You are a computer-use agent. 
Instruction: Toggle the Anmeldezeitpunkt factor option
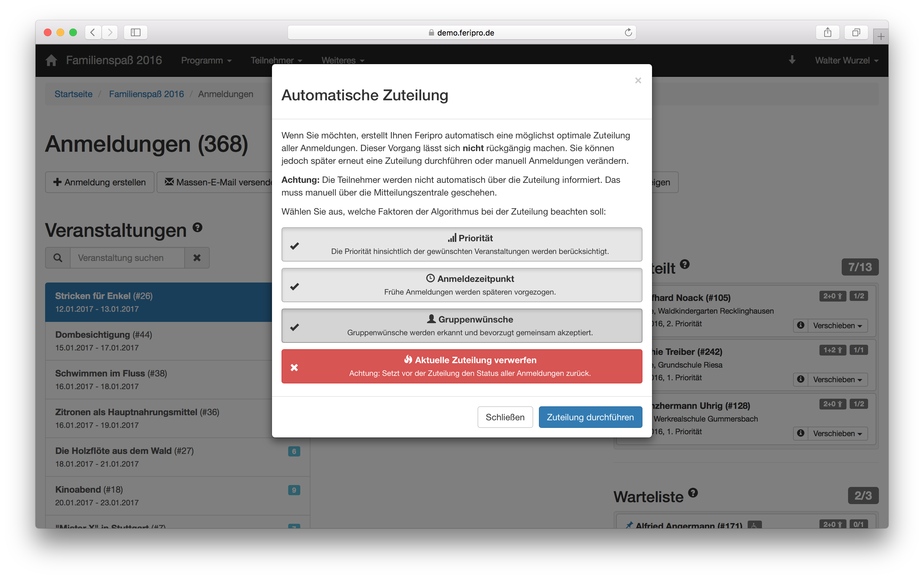(x=461, y=285)
